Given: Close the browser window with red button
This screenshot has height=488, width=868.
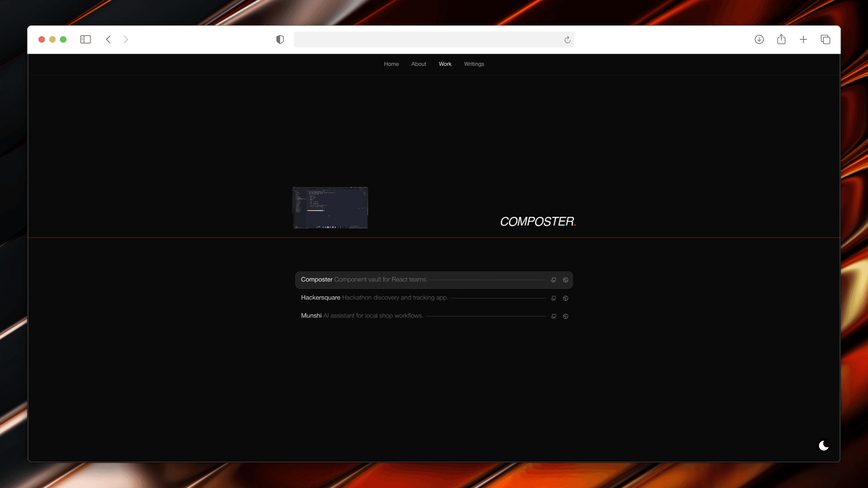Looking at the screenshot, I should click(42, 40).
